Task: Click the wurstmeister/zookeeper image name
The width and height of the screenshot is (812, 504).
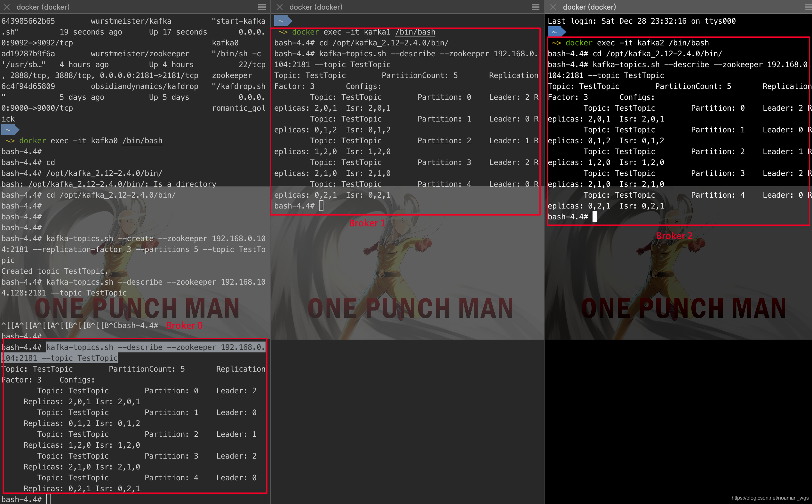Action: pyautogui.click(x=140, y=54)
